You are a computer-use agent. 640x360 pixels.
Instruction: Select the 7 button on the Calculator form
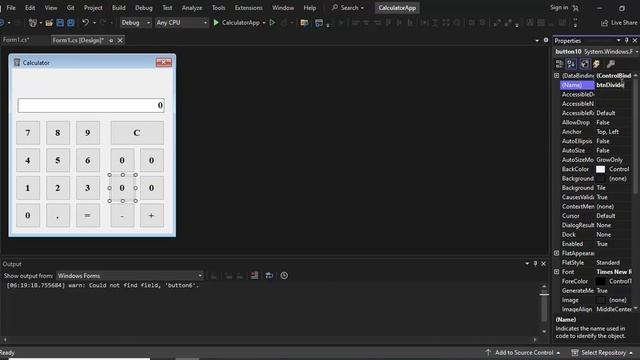point(28,133)
